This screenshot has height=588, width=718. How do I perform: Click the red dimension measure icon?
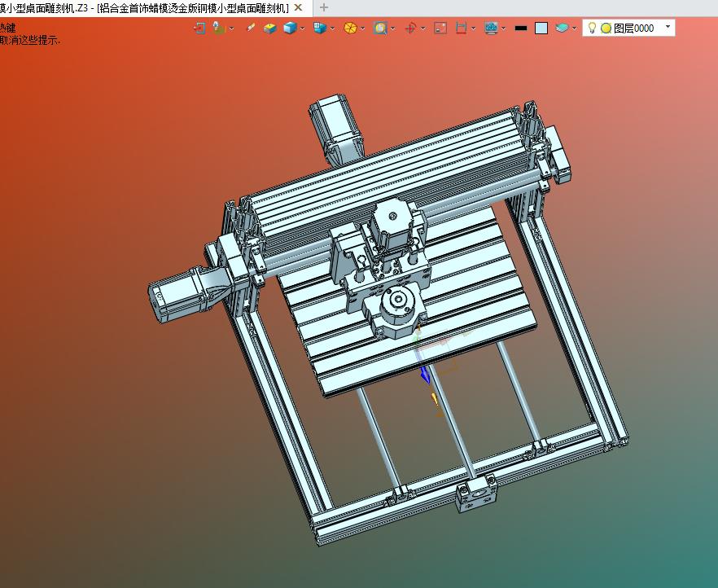coord(461,29)
